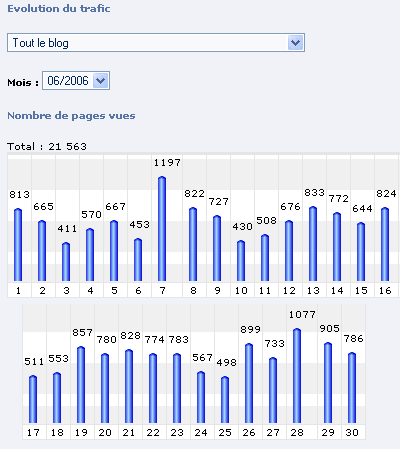Select the 'Tout le blog' combo box field
Screen dimensions: 400x449
tap(156, 43)
